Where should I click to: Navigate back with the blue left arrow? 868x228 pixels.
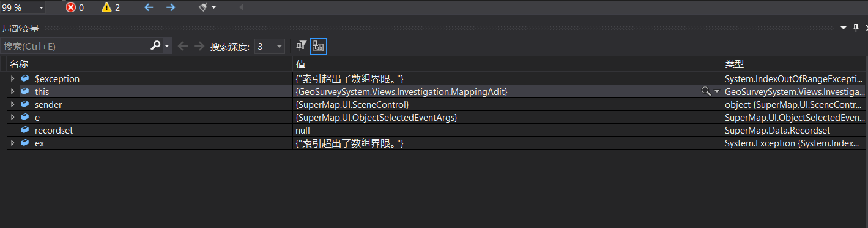pyautogui.click(x=149, y=7)
